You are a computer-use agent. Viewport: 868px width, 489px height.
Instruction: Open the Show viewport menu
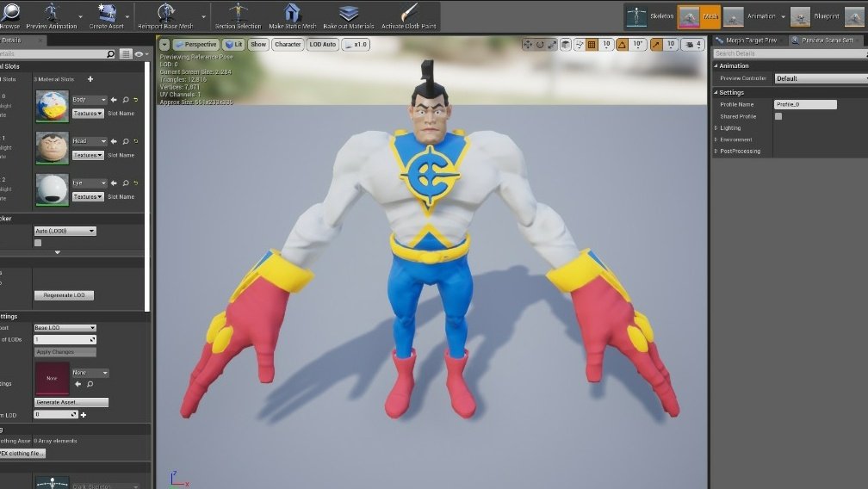coord(258,44)
